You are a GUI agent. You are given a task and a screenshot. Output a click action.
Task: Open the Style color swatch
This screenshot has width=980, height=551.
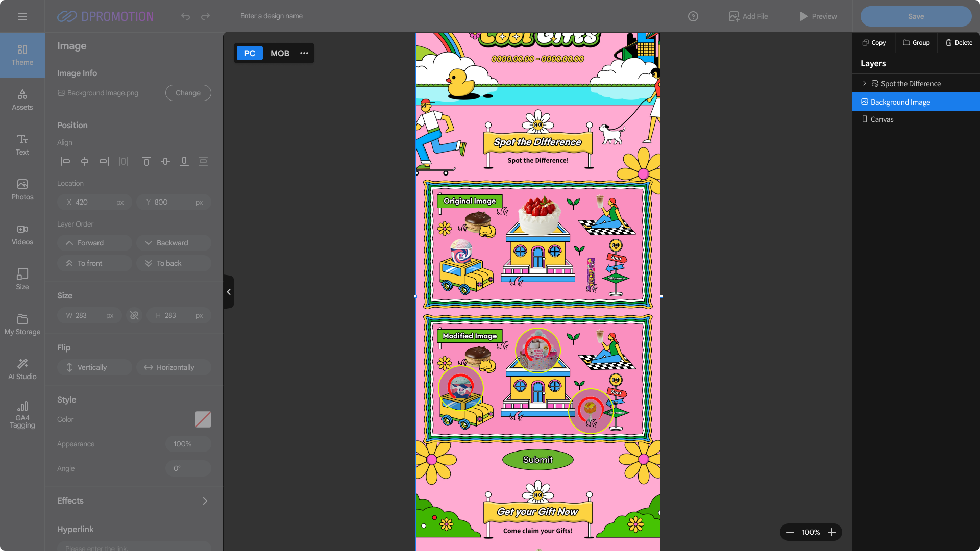point(203,419)
